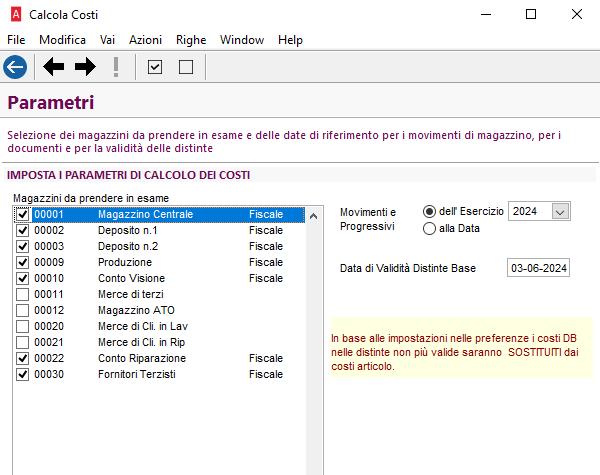Click the Produzione row name

(125, 262)
